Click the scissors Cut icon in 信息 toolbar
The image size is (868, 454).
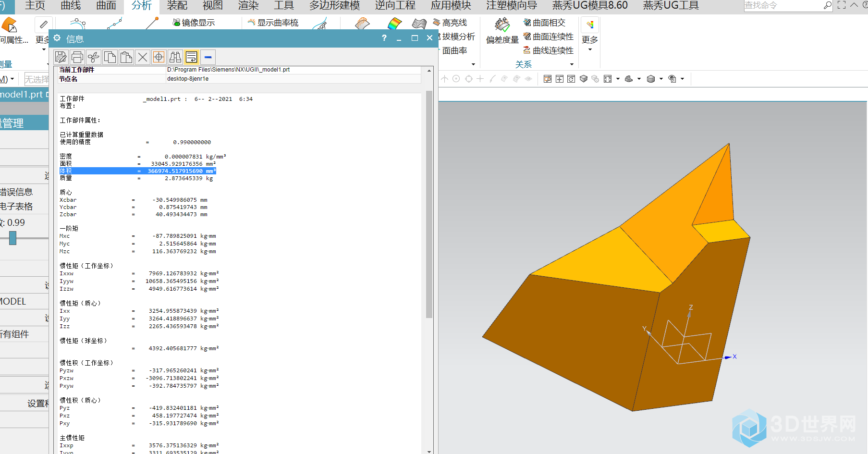click(94, 58)
